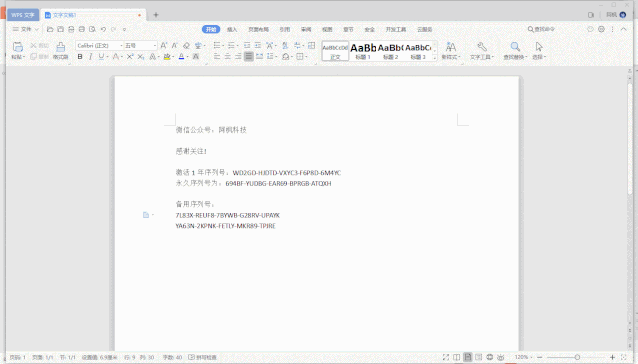
Task: Open the File menu
Action: click(25, 29)
